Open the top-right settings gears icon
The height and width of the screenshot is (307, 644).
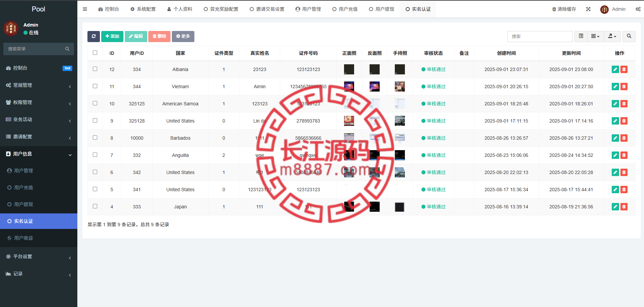click(638, 9)
